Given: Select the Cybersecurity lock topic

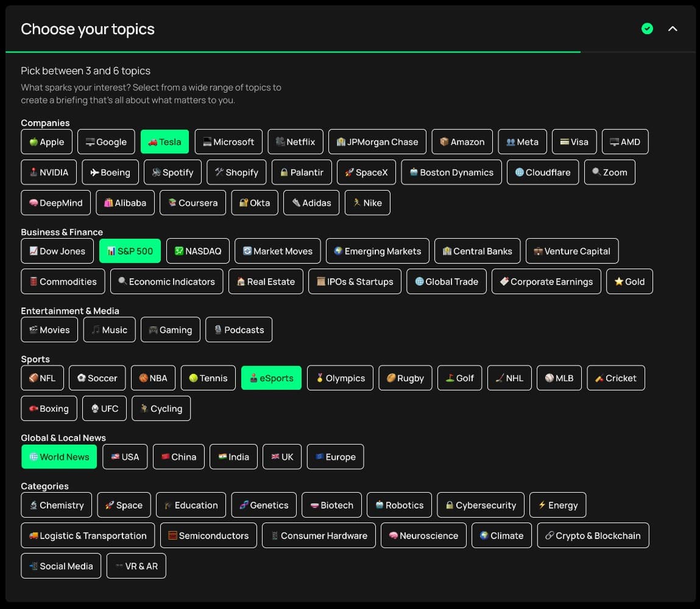Looking at the screenshot, I should [481, 505].
